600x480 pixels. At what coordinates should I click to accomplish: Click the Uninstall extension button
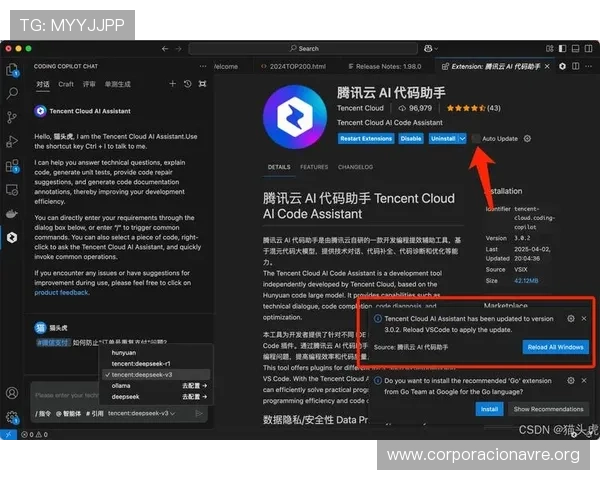[x=443, y=139]
